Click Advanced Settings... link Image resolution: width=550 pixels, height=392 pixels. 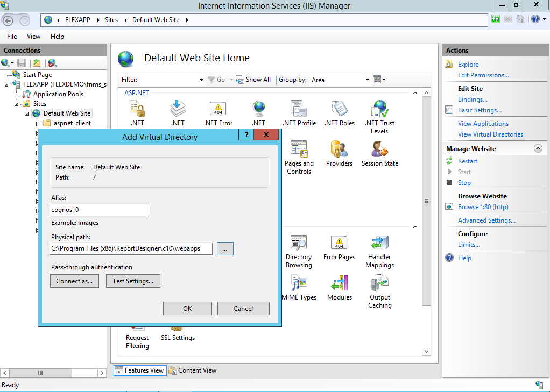coord(486,220)
